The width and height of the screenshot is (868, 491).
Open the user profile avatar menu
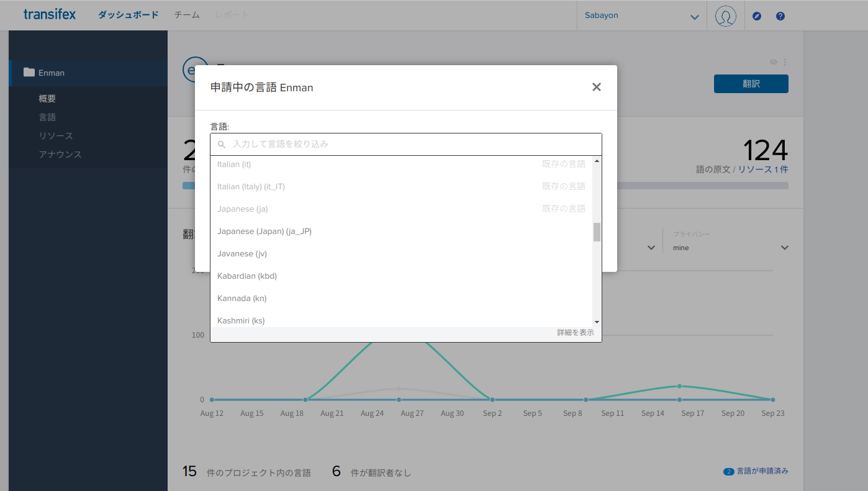point(725,16)
